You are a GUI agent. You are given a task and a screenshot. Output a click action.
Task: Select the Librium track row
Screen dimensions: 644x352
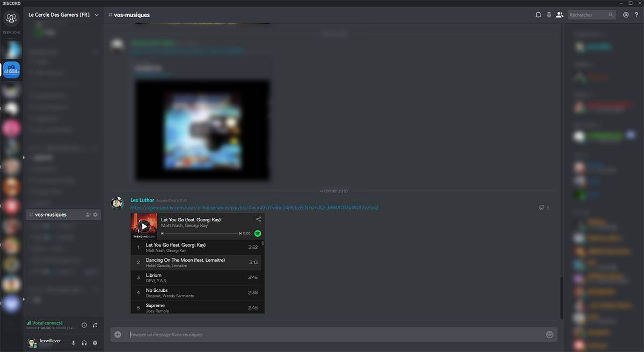(x=196, y=277)
